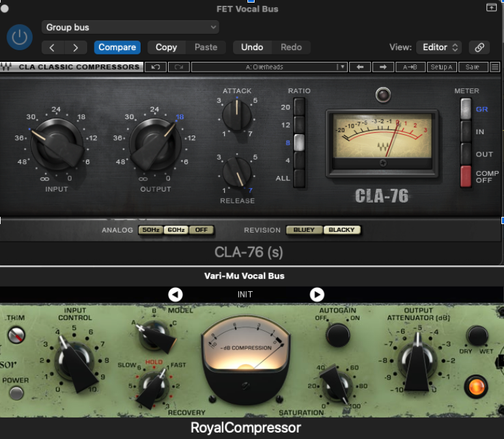Click the TRIM screw knob

pos(16,335)
